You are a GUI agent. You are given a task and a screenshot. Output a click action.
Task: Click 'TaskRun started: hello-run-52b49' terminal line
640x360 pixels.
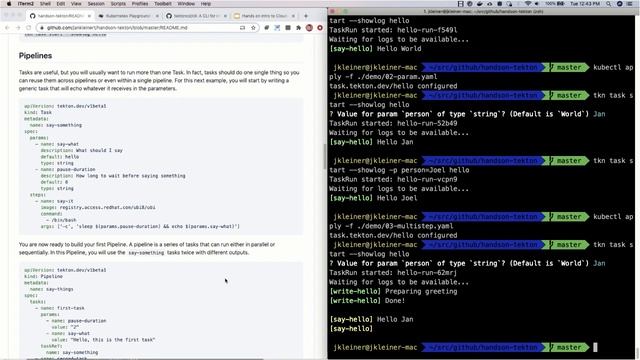tap(393, 123)
